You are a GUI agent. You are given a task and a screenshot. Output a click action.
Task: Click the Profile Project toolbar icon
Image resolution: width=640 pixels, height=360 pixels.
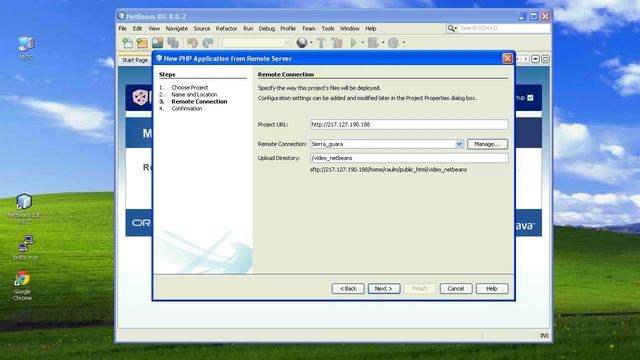(393, 42)
